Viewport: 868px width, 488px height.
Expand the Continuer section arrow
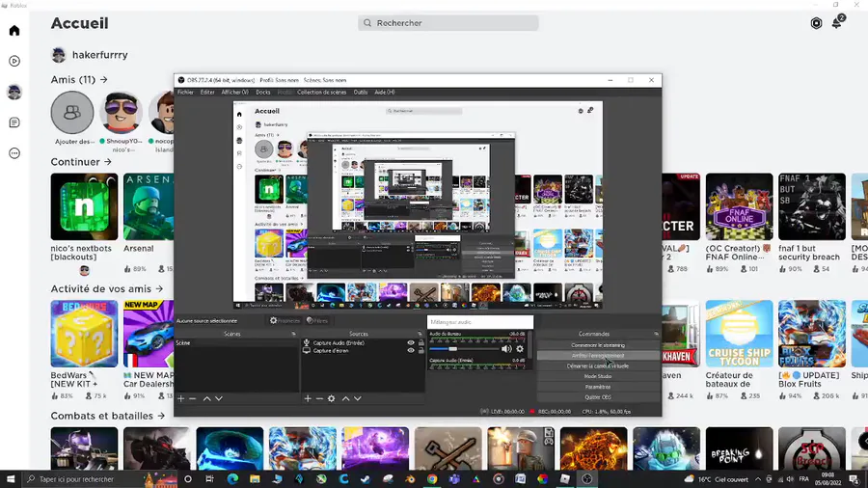pyautogui.click(x=107, y=162)
